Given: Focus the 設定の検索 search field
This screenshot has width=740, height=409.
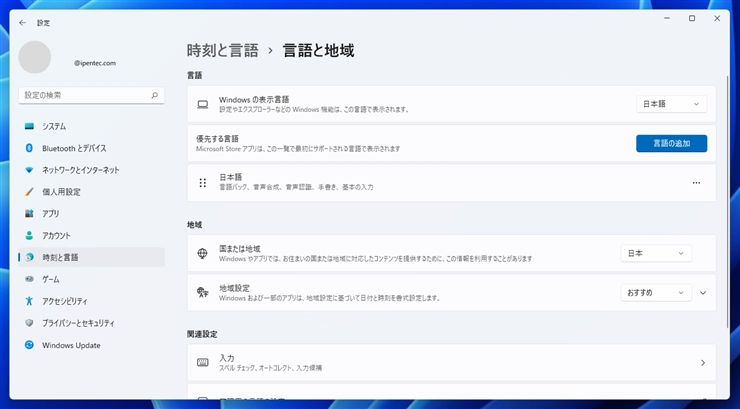Looking at the screenshot, I should point(92,95).
